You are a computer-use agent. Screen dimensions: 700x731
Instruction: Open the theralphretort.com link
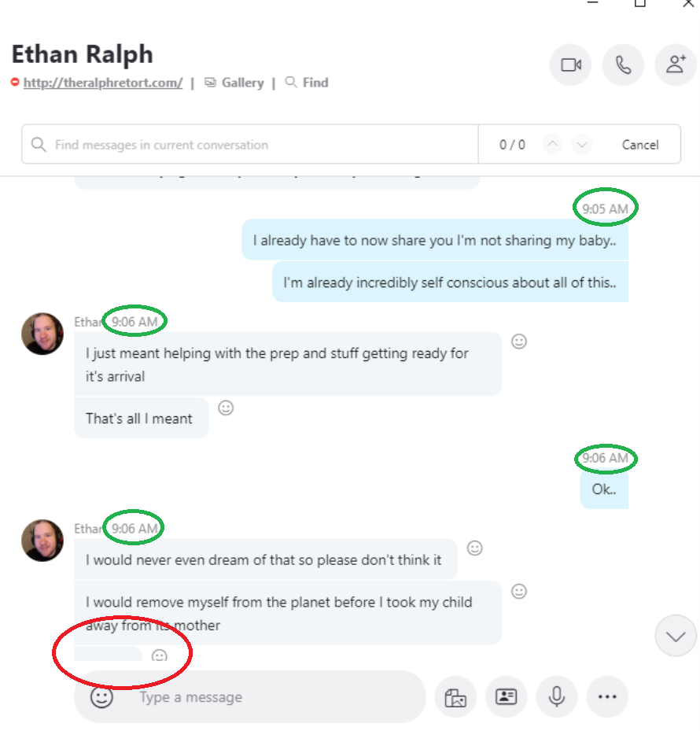103,83
